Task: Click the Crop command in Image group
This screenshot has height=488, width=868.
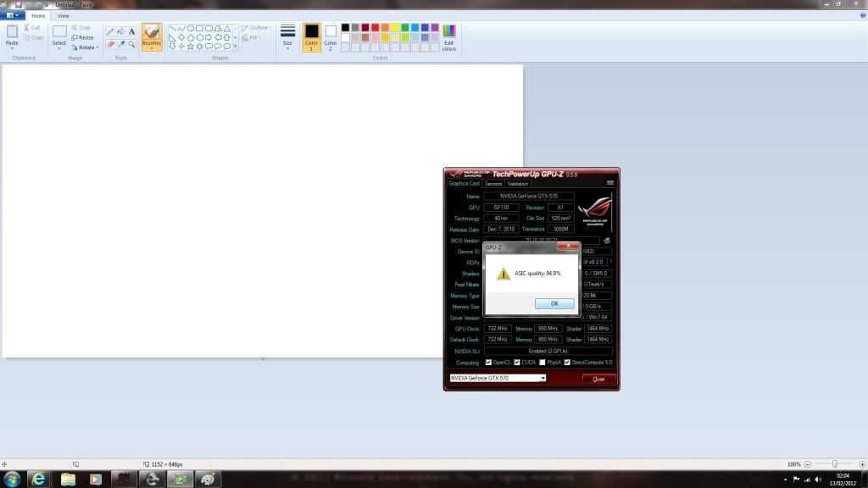Action: click(x=81, y=27)
